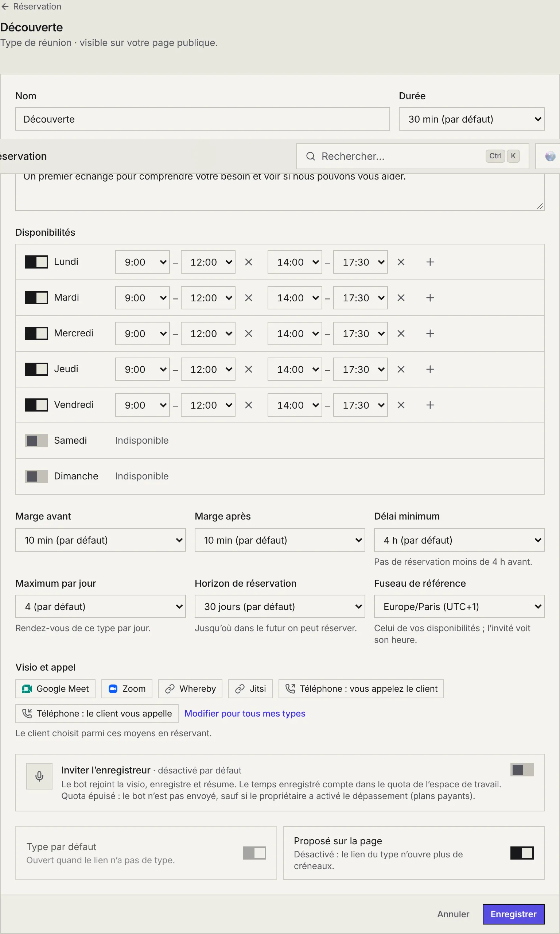Add a time slot on Vendredi
This screenshot has height=934, width=560.
430,405
